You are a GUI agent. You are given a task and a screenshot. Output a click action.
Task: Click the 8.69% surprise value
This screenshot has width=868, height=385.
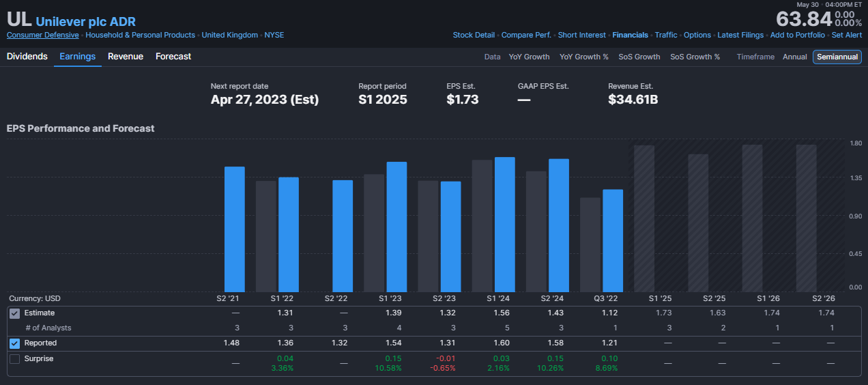[607, 368]
